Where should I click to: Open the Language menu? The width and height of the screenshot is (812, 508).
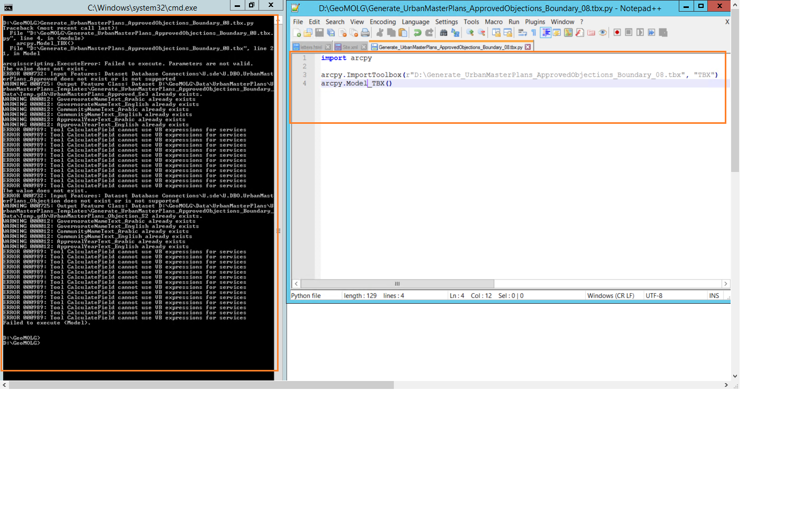(416, 22)
